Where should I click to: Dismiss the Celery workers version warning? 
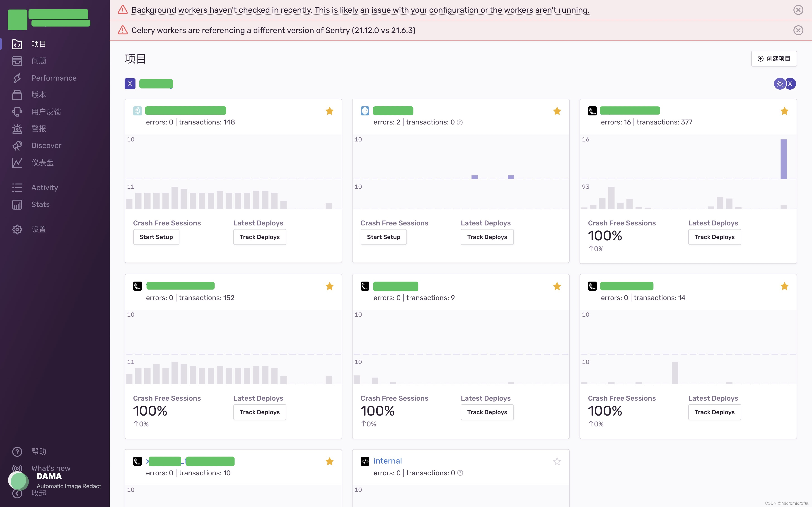(798, 31)
